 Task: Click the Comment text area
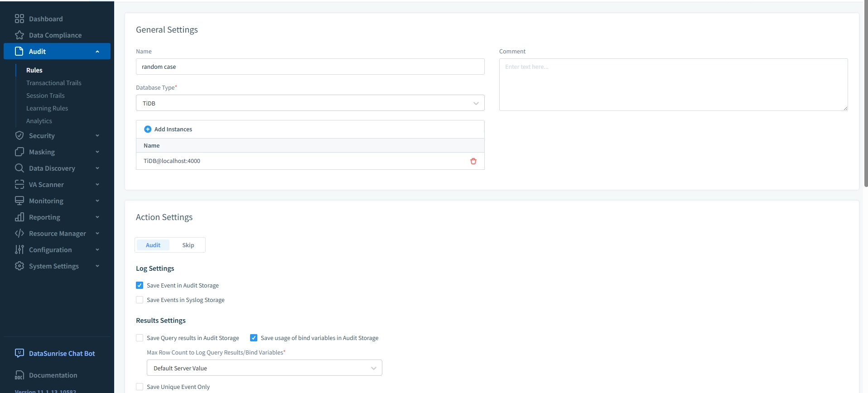click(x=673, y=85)
